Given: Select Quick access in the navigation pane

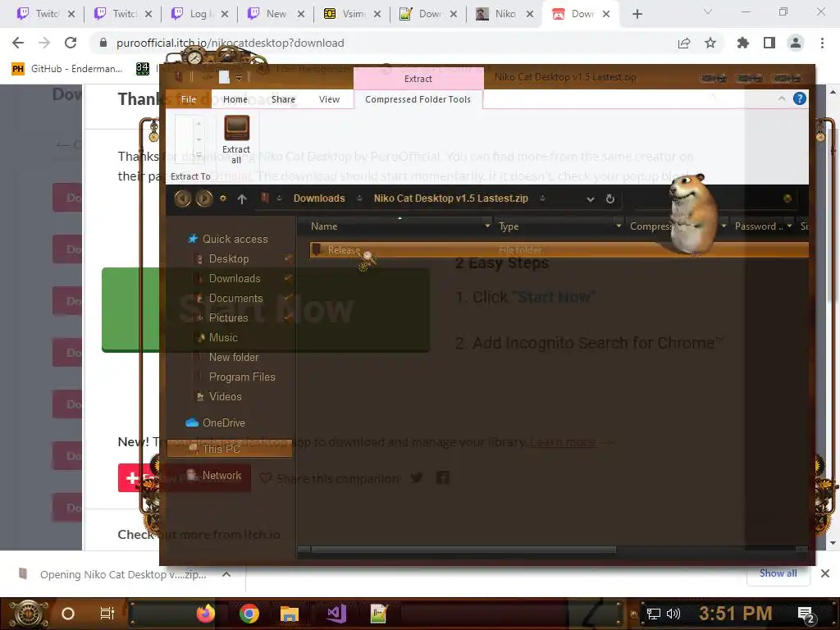Looking at the screenshot, I should click(235, 239).
